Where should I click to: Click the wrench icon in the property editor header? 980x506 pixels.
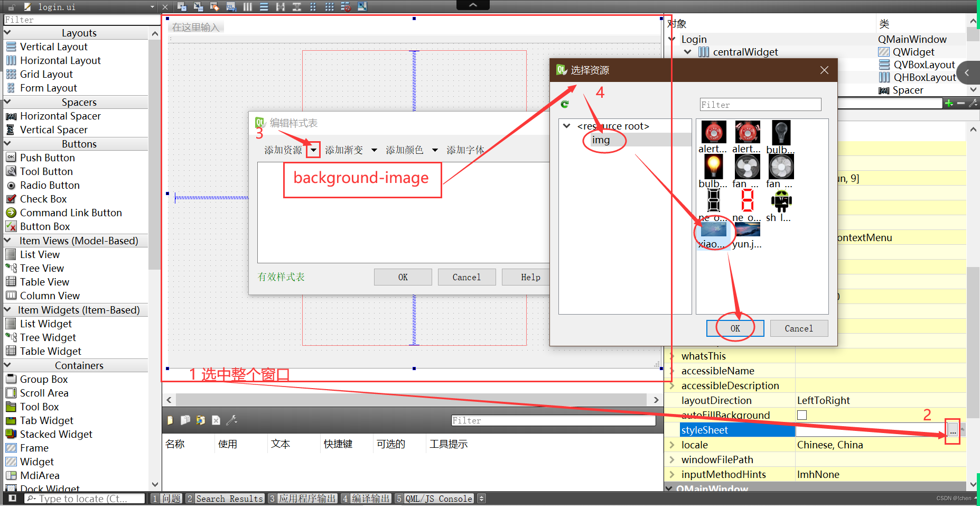pos(973,103)
